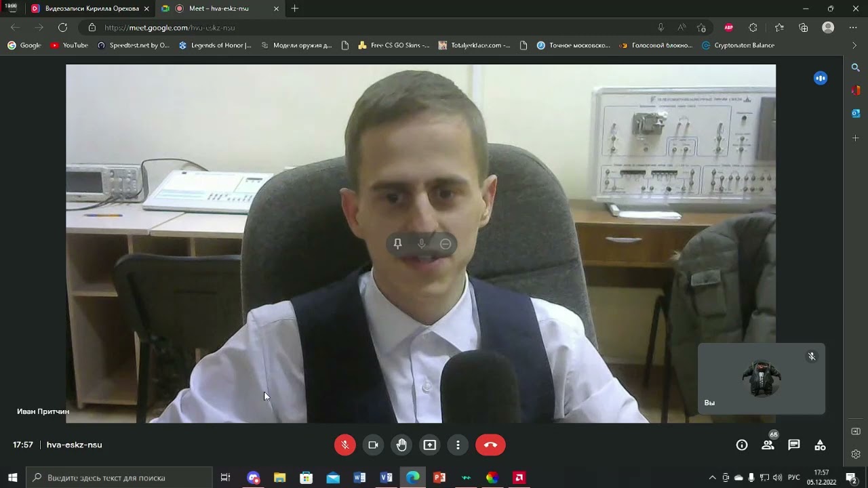The width and height of the screenshot is (868, 488).
Task: Reload the current page
Action: click(x=62, y=27)
